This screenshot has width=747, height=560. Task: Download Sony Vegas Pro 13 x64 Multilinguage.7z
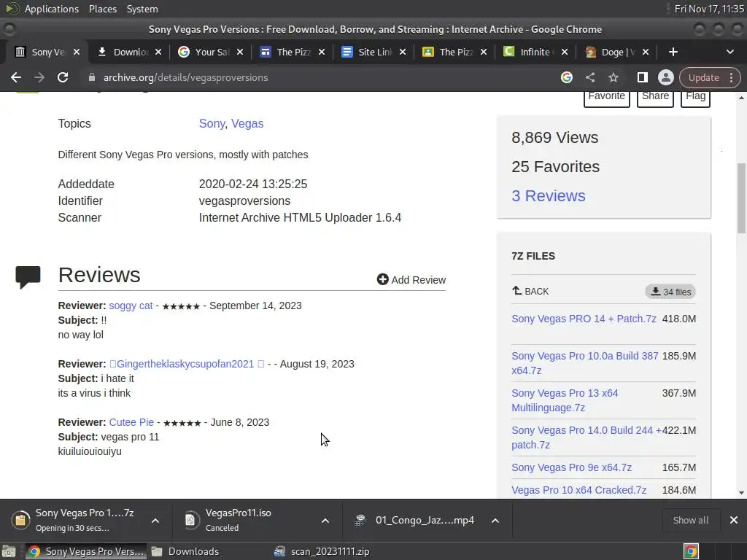click(565, 400)
